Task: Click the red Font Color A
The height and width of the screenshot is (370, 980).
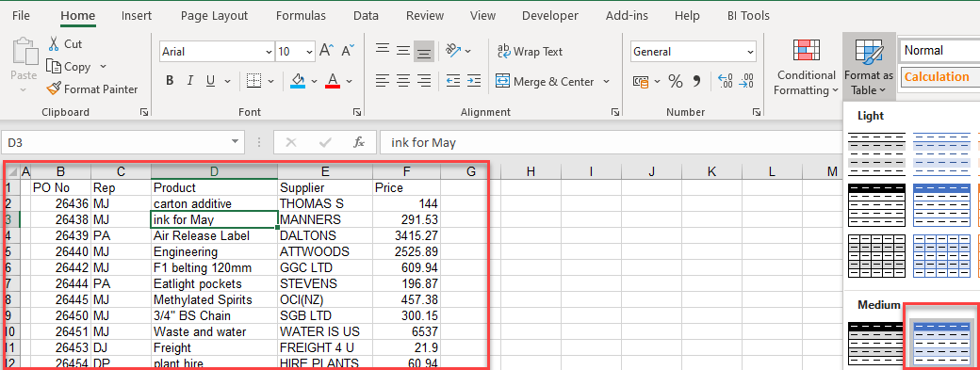Action: click(x=333, y=80)
